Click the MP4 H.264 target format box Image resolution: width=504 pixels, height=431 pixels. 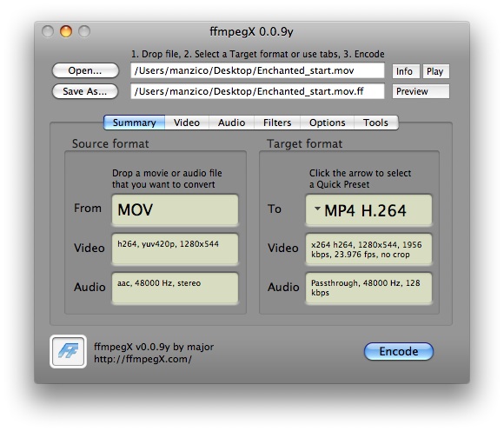(368, 210)
